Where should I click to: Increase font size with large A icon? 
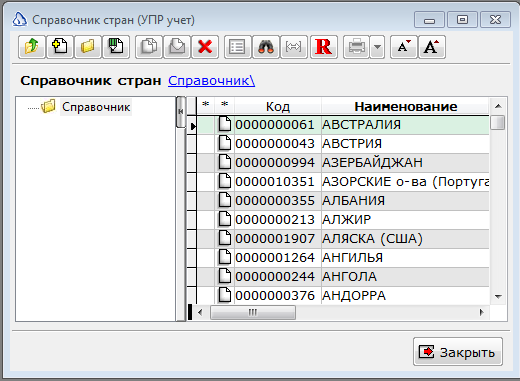[x=432, y=47]
